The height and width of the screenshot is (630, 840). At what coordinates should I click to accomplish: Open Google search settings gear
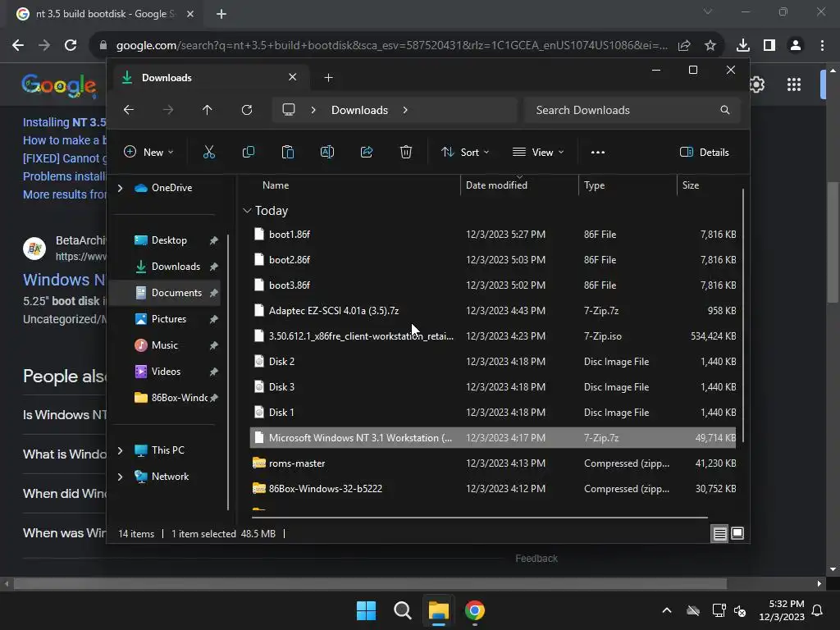point(757,84)
